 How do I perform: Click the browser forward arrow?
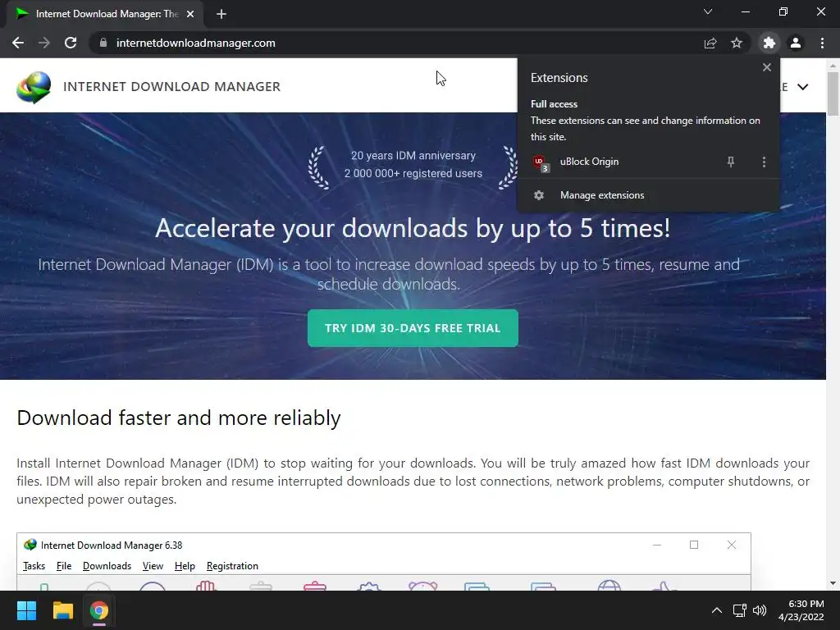[x=44, y=43]
